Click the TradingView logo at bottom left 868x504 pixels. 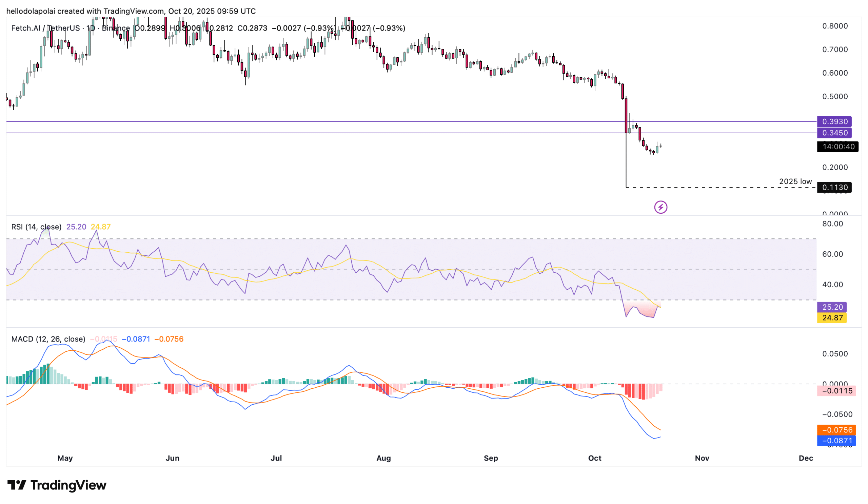(57, 485)
